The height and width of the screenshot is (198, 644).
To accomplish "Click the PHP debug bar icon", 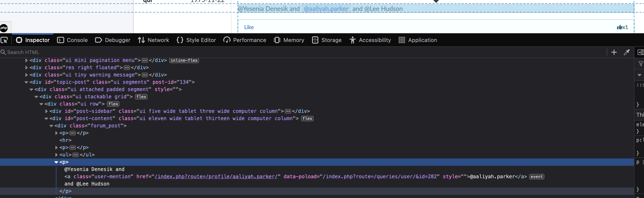I will (x=4, y=28).
